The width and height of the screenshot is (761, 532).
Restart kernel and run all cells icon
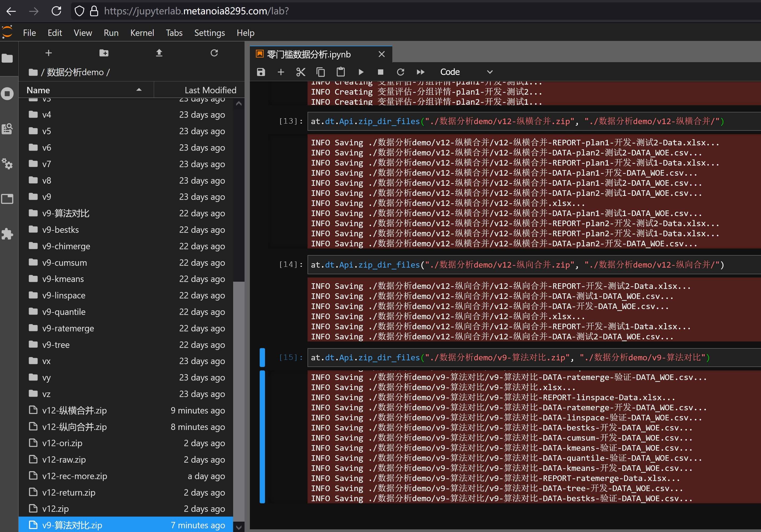[x=420, y=72]
